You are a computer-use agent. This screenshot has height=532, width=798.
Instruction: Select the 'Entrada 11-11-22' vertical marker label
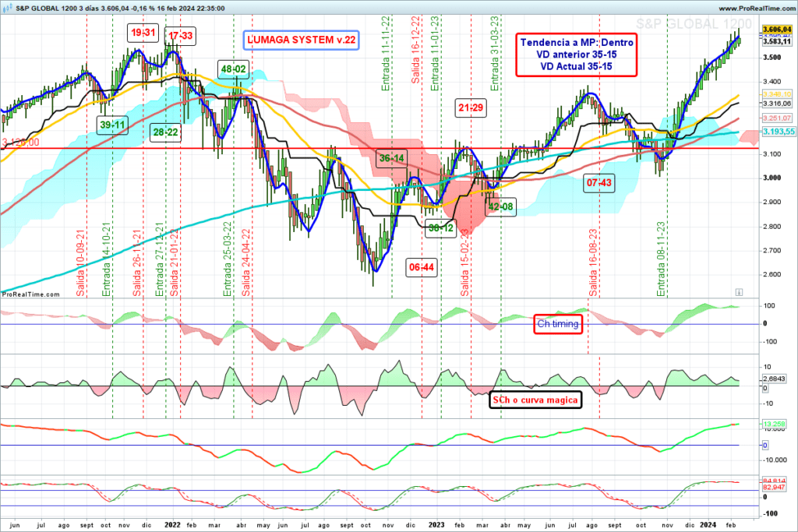point(386,54)
